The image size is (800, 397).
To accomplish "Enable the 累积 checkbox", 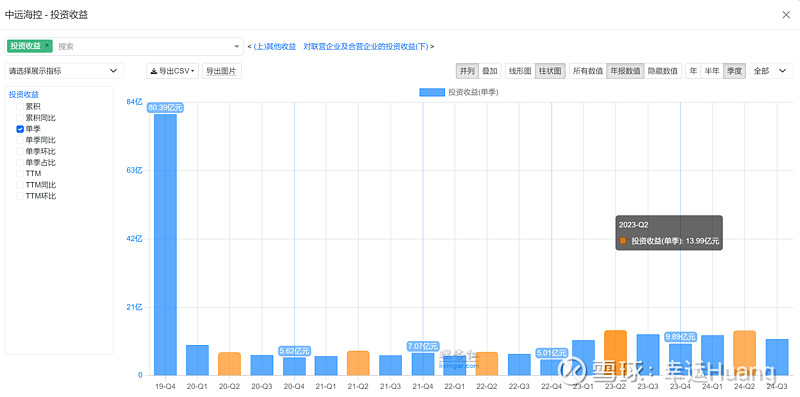I will click(x=20, y=107).
